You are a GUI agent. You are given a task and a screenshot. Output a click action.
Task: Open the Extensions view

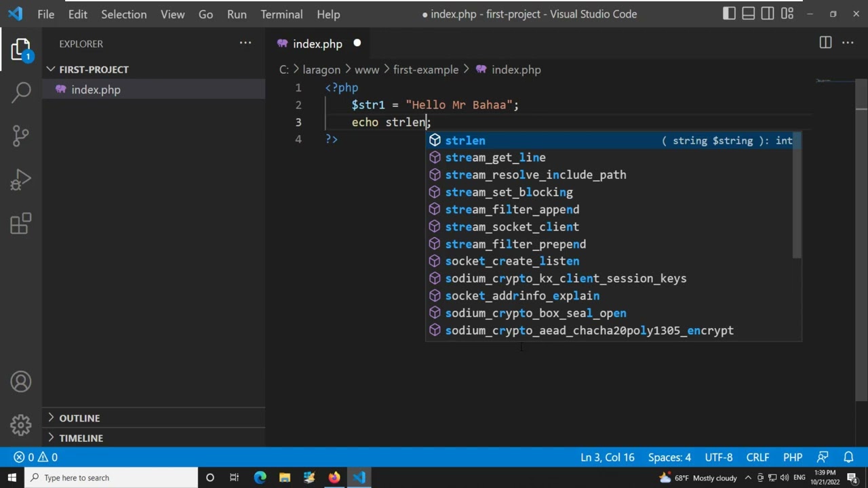(21, 224)
